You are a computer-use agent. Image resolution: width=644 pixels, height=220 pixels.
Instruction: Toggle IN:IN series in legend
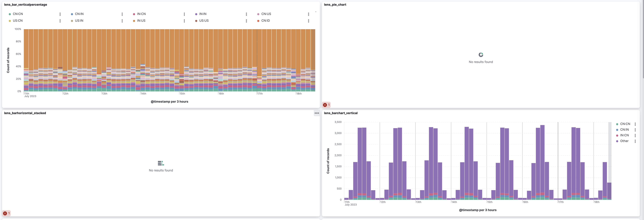(x=203, y=14)
